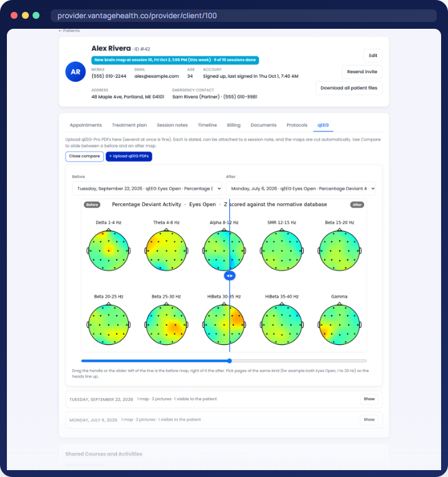448x477 pixels.
Task: Click the Shared Courses and Activities heading
Action: click(104, 454)
